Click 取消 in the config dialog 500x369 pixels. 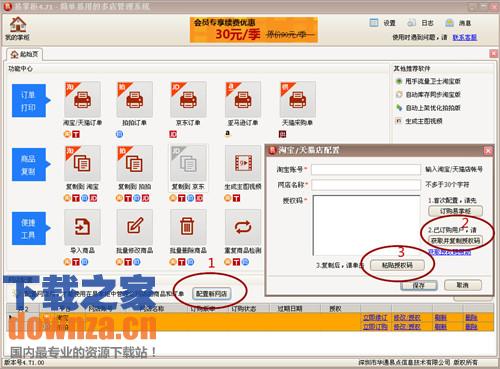(x=463, y=285)
